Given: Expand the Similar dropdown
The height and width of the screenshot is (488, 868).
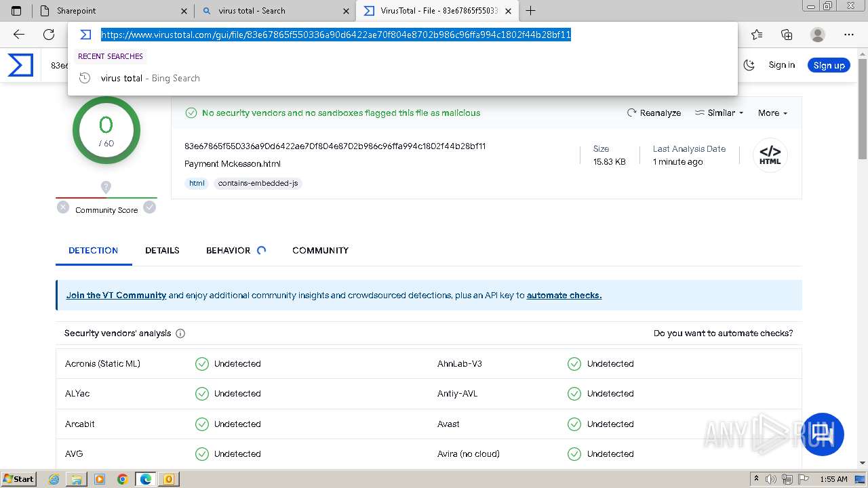Looking at the screenshot, I should [x=719, y=113].
